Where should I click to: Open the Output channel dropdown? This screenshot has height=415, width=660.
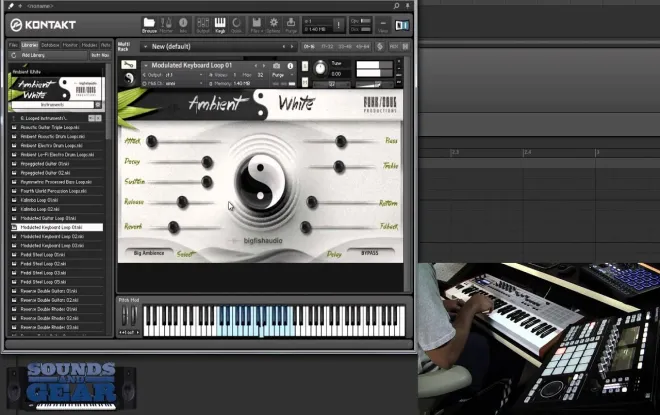173,74
